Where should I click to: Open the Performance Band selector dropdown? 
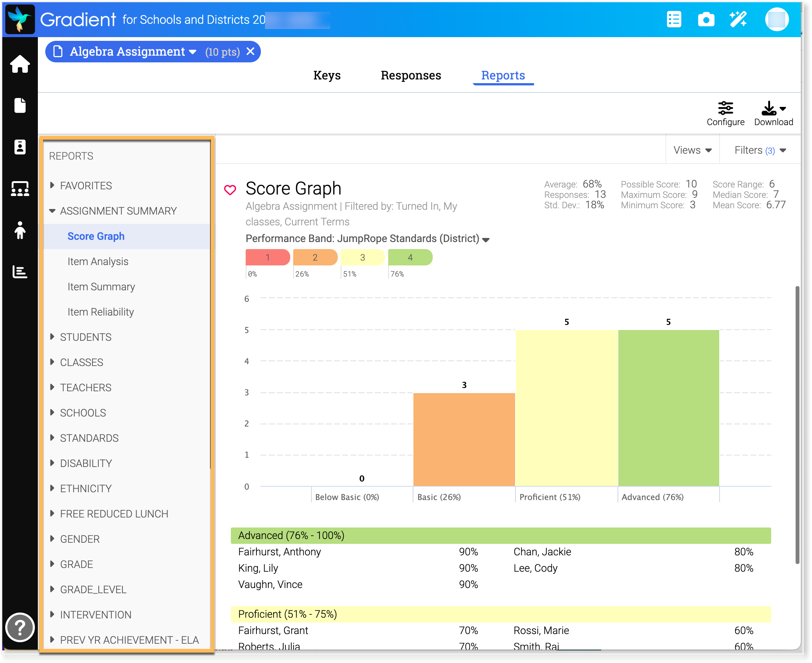pyautogui.click(x=485, y=240)
